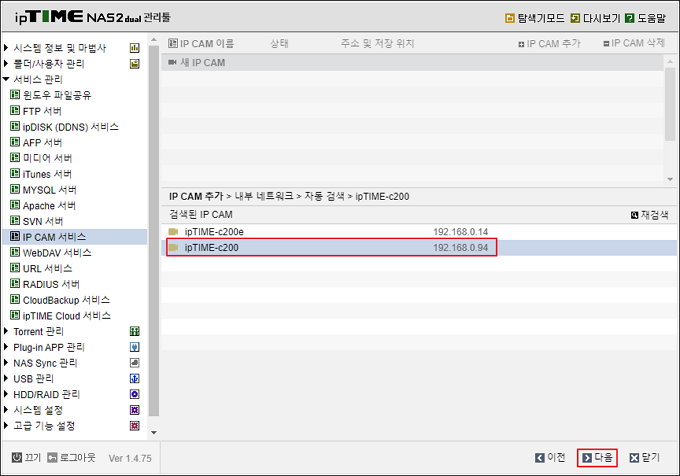Click the icon beside IP CAM 서비스
680x476 pixels.
click(x=15, y=237)
